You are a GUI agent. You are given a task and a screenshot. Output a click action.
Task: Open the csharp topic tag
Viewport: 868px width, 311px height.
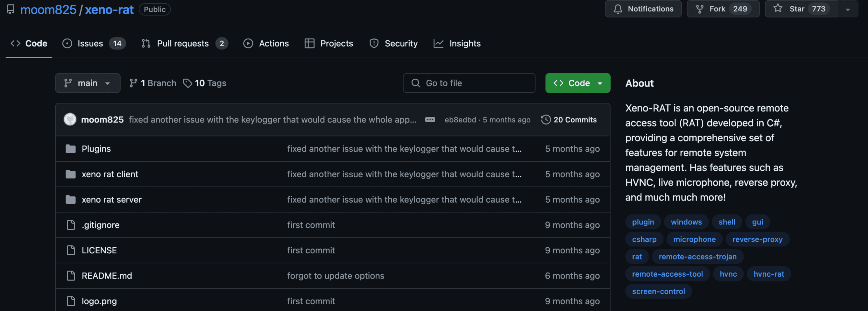click(x=644, y=239)
